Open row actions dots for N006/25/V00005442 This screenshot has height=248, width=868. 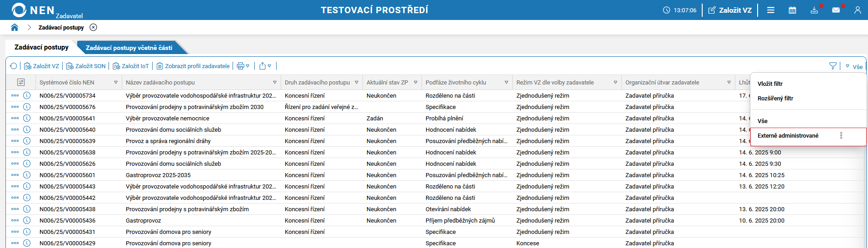coord(15,198)
